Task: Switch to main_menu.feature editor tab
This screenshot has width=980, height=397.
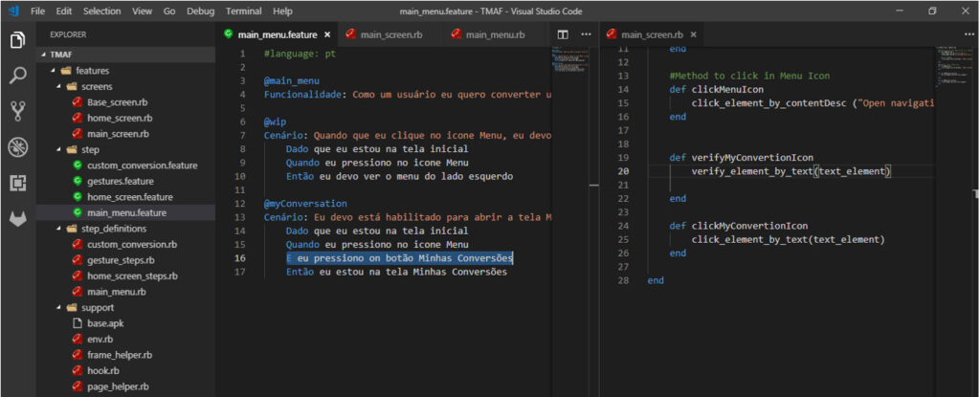Action: (x=277, y=34)
